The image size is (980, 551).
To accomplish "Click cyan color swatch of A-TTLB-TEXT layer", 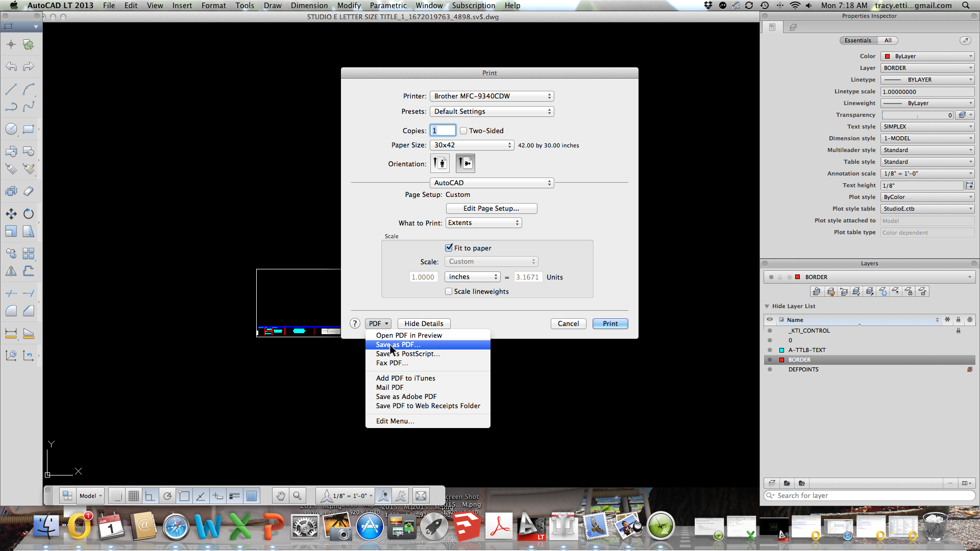I will point(781,350).
